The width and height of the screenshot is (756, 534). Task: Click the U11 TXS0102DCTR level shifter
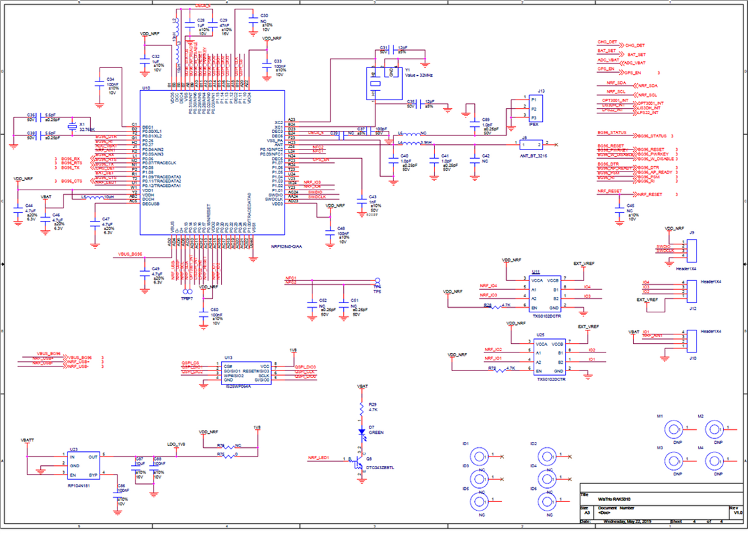547,294
